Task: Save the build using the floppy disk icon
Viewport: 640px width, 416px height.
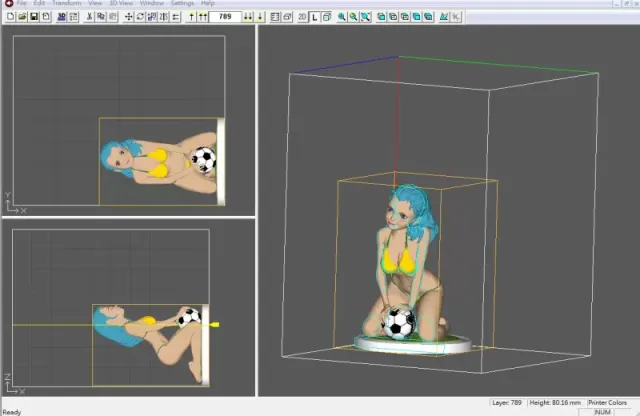Action: coord(34,17)
